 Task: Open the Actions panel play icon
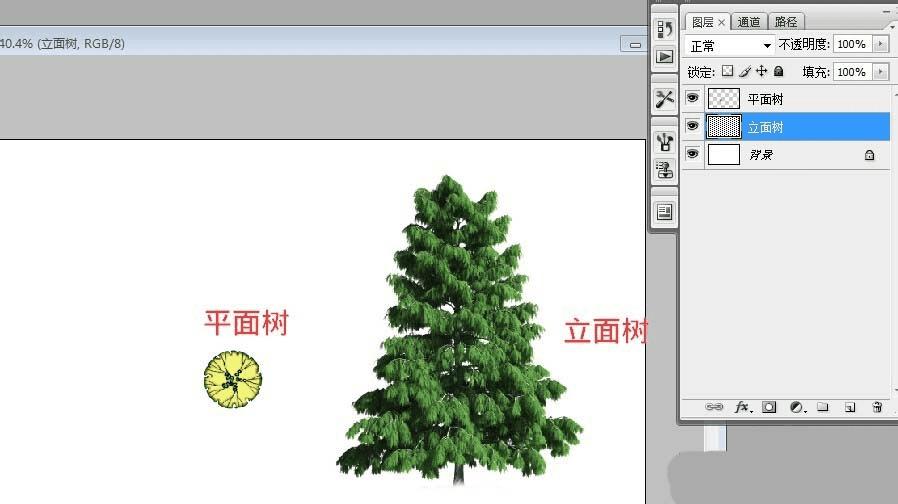[x=664, y=57]
